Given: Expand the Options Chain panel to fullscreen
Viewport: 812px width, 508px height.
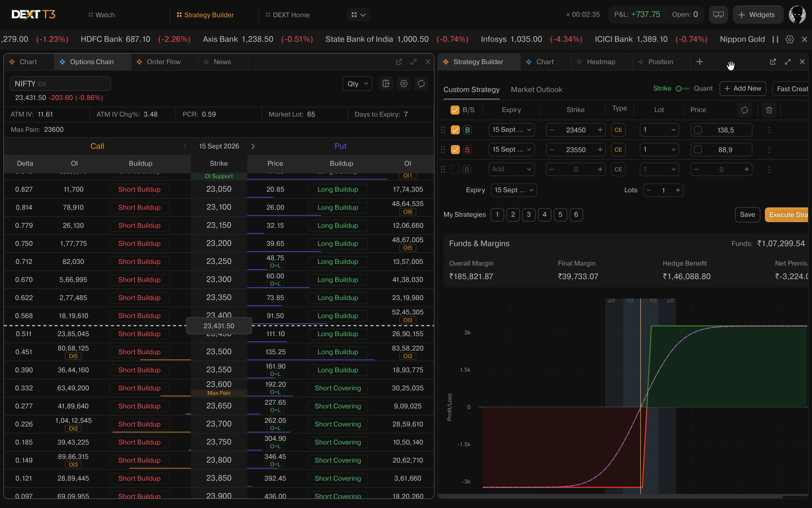Looking at the screenshot, I should (414, 62).
